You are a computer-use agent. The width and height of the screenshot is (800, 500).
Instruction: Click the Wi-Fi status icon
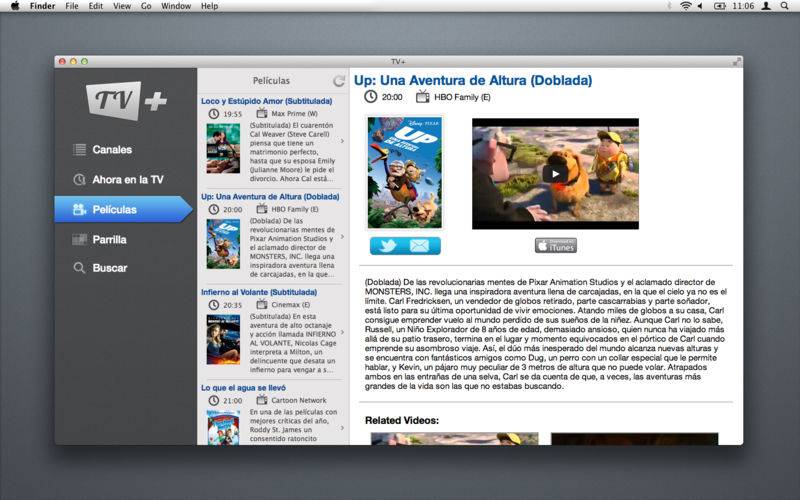tap(686, 6)
